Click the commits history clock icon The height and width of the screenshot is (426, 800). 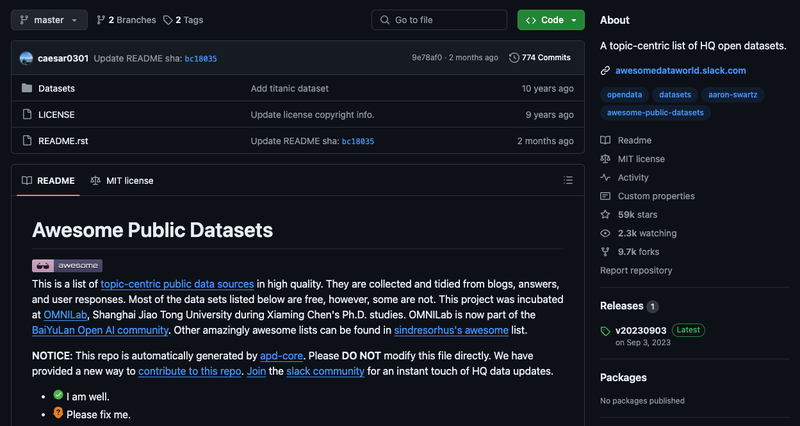pyautogui.click(x=514, y=58)
